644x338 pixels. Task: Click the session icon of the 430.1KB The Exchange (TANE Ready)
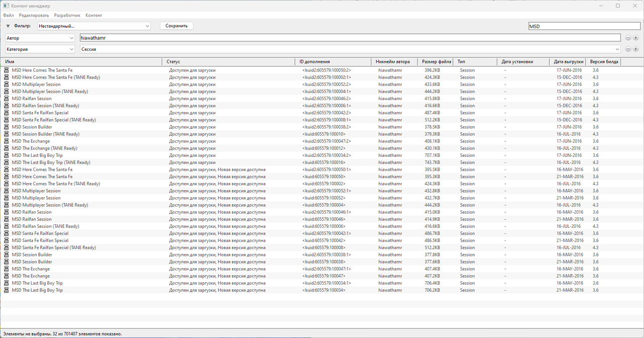pyautogui.click(x=7, y=148)
